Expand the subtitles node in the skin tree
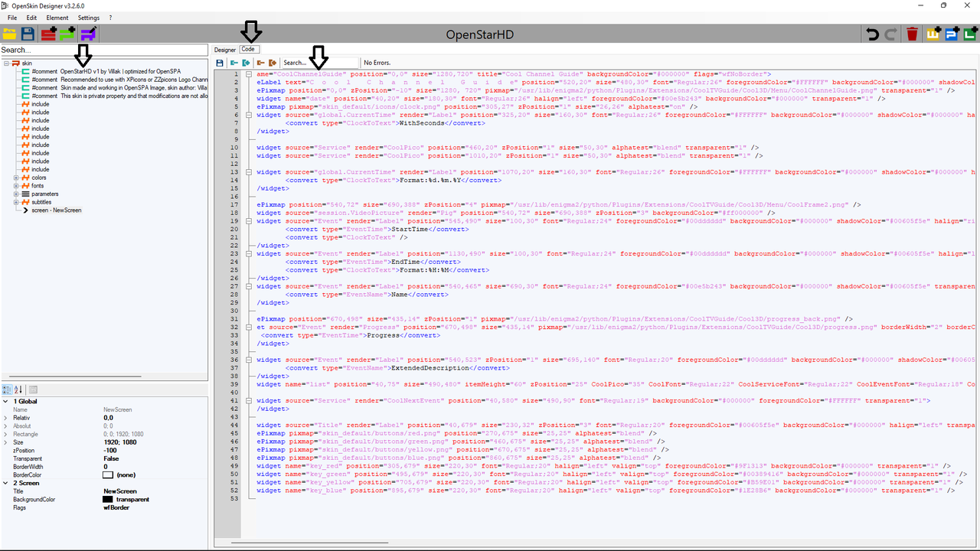Screen dimensions: 980x551 17,202
